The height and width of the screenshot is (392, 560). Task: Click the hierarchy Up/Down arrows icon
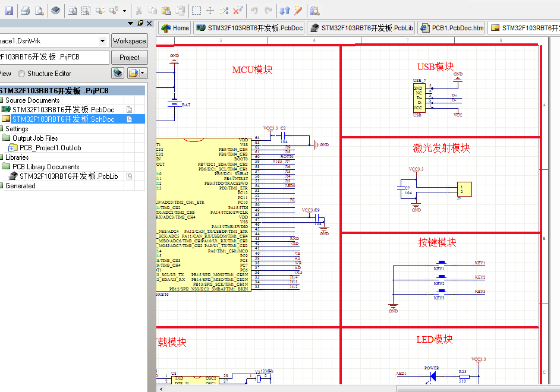click(285, 11)
